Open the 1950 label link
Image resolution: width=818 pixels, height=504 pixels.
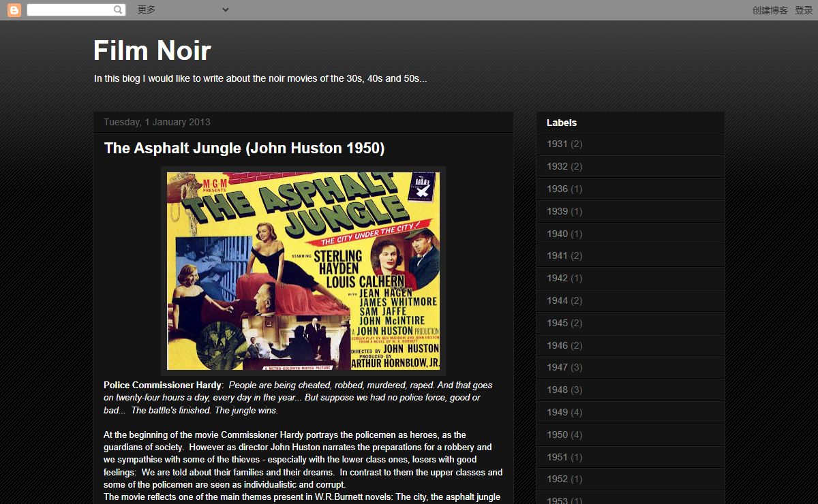pos(557,435)
